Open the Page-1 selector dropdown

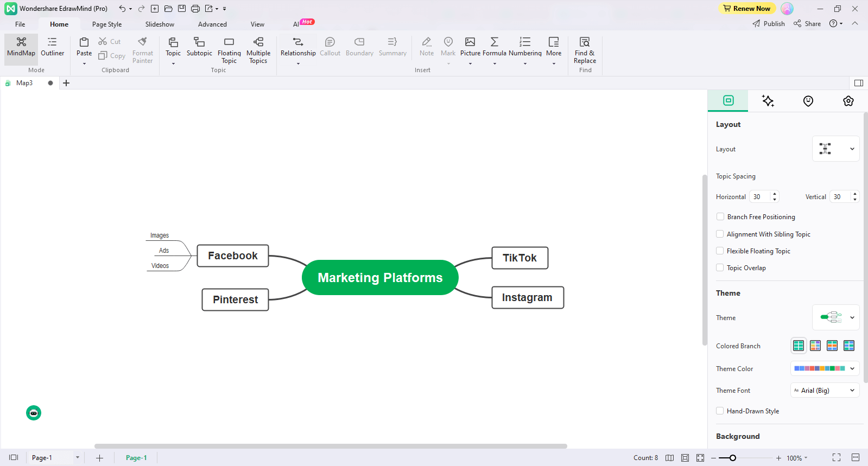[78, 458]
